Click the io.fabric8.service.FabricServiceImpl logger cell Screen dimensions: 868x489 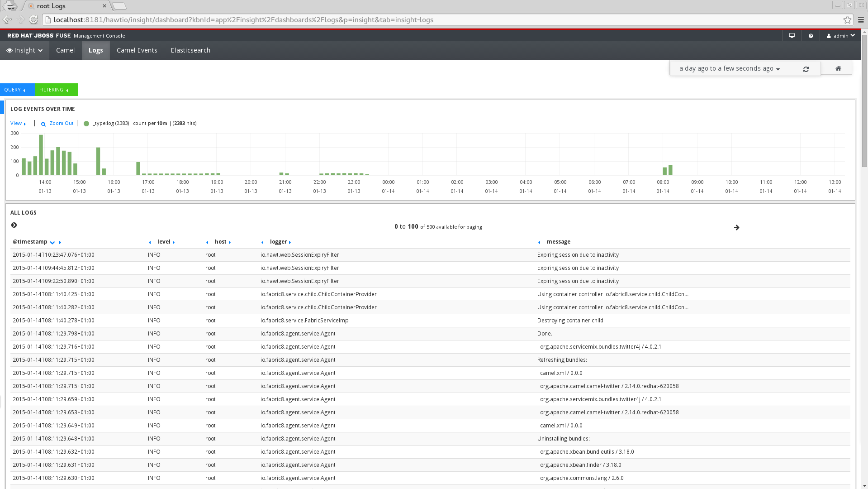[305, 321]
